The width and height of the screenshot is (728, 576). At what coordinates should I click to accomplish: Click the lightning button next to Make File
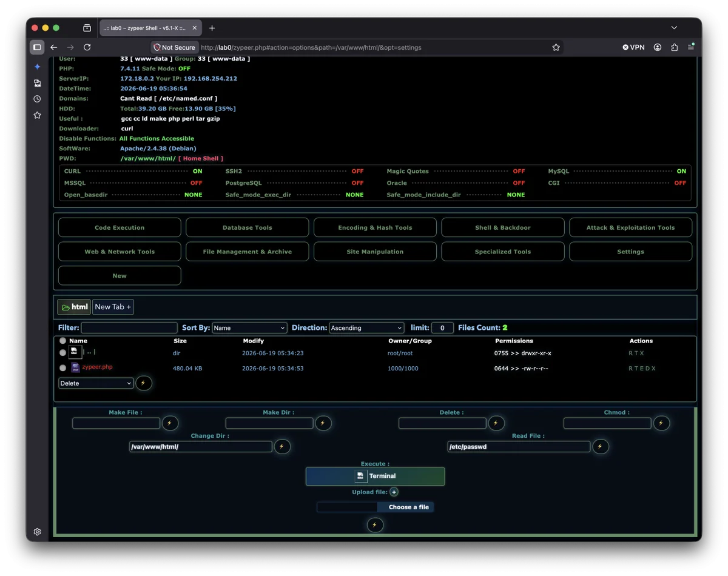[x=170, y=423]
